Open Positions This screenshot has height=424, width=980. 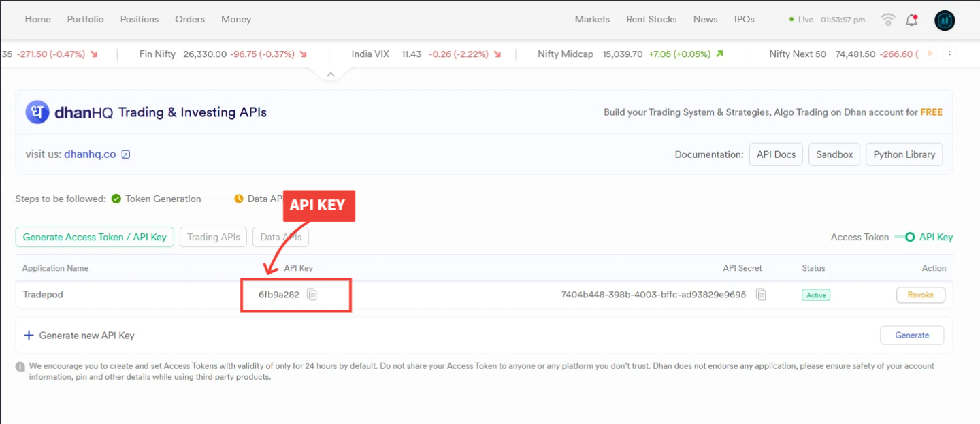(140, 20)
